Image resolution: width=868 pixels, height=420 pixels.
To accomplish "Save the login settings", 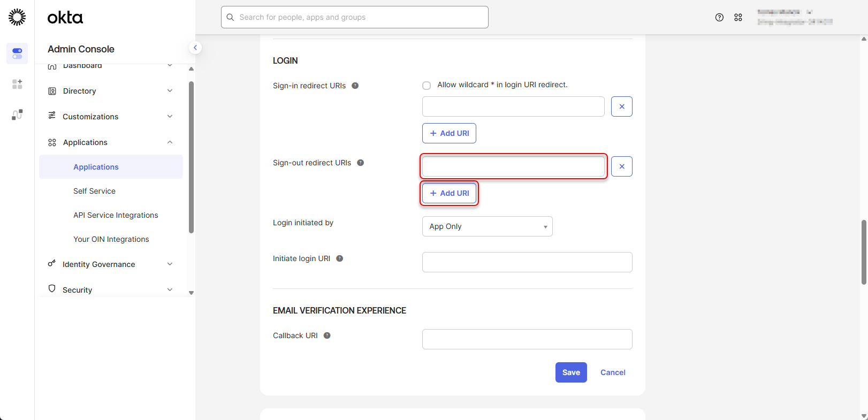I will pyautogui.click(x=570, y=372).
